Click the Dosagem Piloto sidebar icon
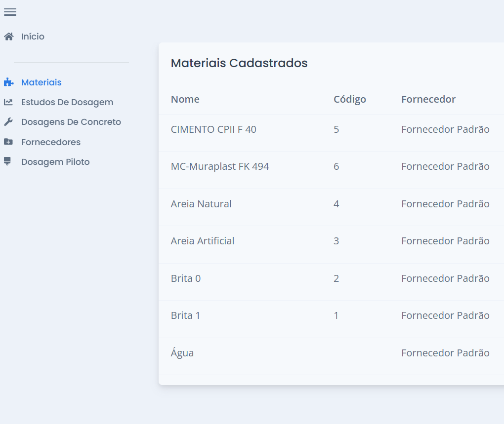Image resolution: width=504 pixels, height=424 pixels. [7, 162]
